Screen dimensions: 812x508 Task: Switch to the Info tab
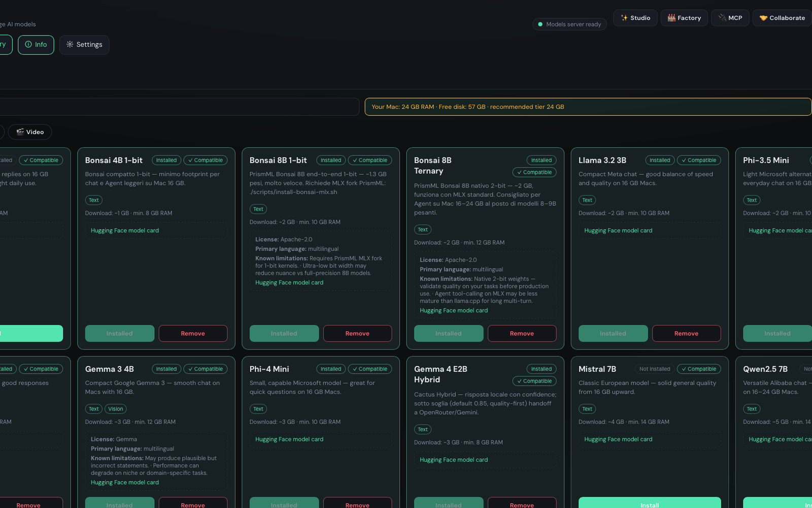pos(36,45)
